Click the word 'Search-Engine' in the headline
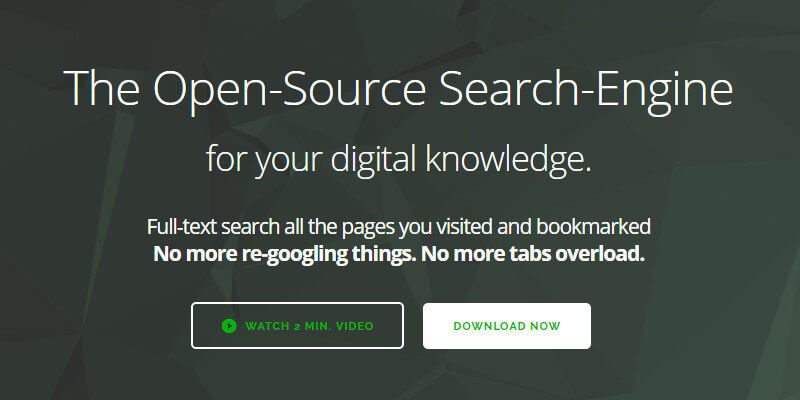 (586, 88)
